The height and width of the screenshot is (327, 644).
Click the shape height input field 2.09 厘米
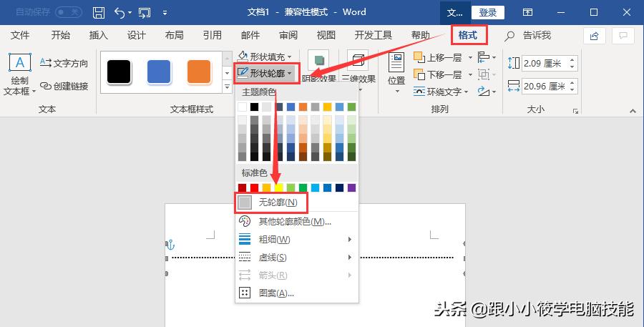tap(545, 63)
